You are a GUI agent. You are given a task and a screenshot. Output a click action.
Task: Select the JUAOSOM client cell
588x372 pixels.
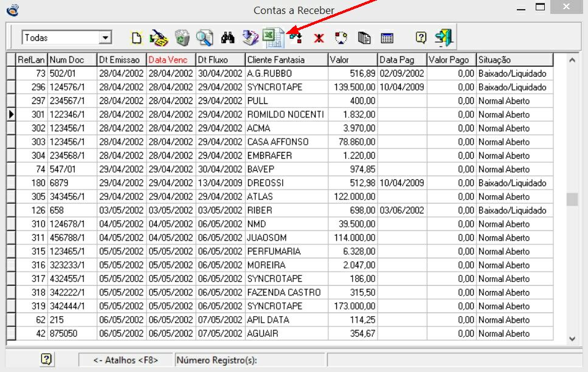click(286, 238)
